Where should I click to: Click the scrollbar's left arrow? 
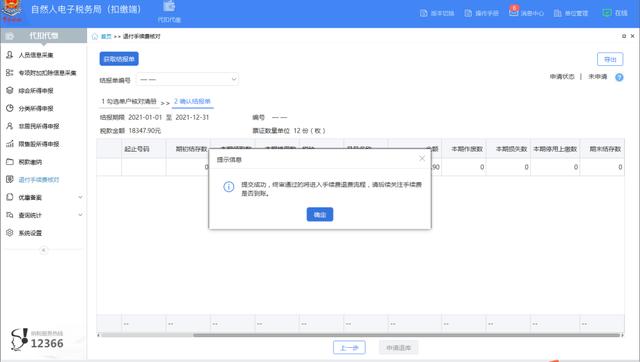[x=98, y=335]
